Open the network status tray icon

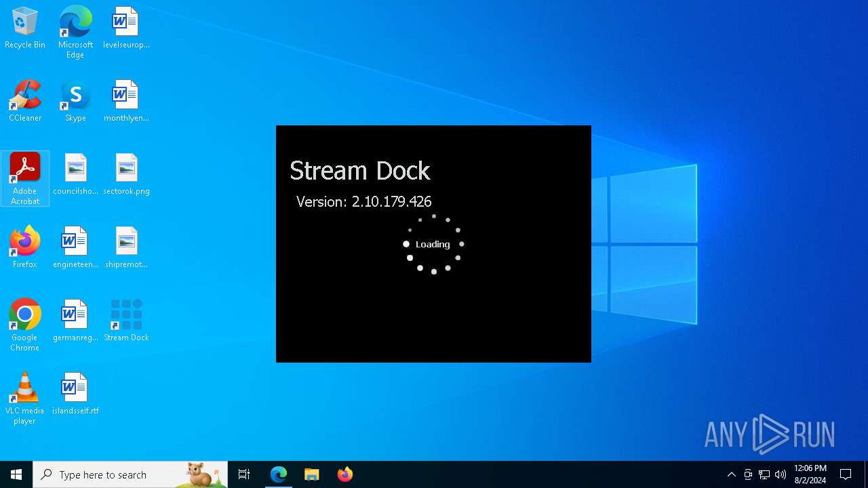click(x=764, y=474)
